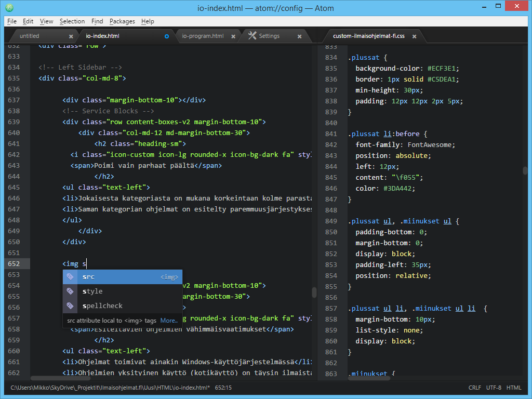The height and width of the screenshot is (399, 532).
Task: Open the Find menu
Action: click(97, 21)
